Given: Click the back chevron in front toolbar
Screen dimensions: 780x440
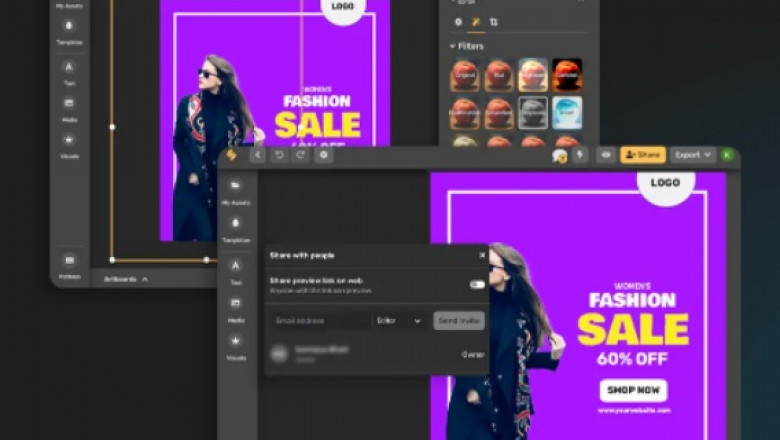Looking at the screenshot, I should [x=258, y=155].
